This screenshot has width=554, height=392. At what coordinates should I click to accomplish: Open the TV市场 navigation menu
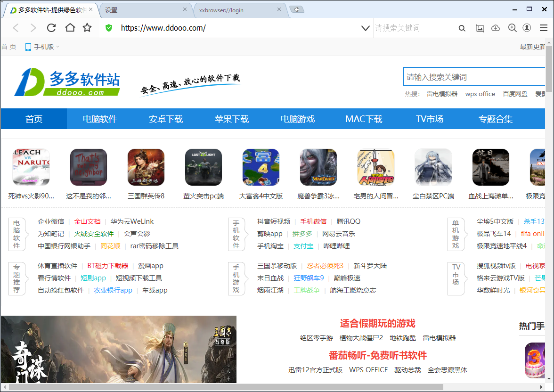tap(430, 119)
